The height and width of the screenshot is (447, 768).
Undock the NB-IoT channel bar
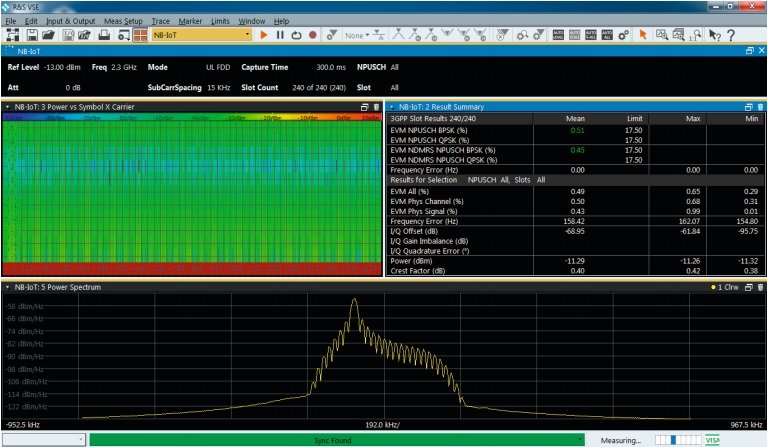tap(749, 50)
